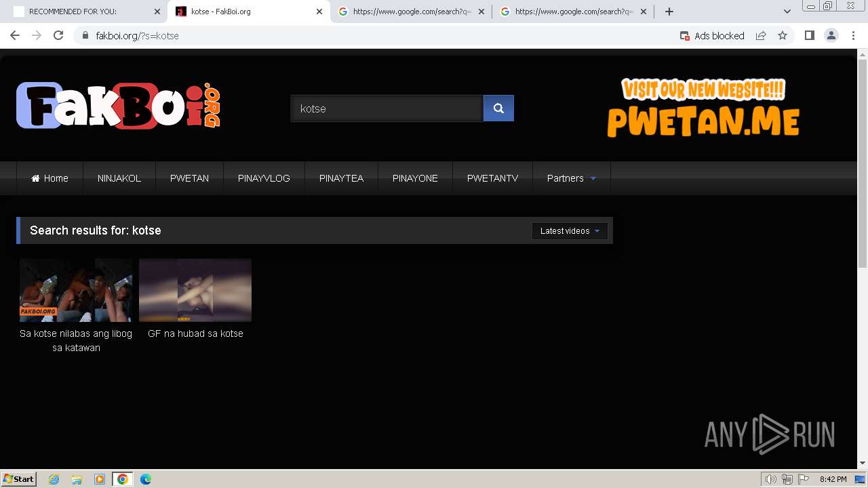
Task: Open the Ads blocked extension indicator
Action: click(x=712, y=36)
